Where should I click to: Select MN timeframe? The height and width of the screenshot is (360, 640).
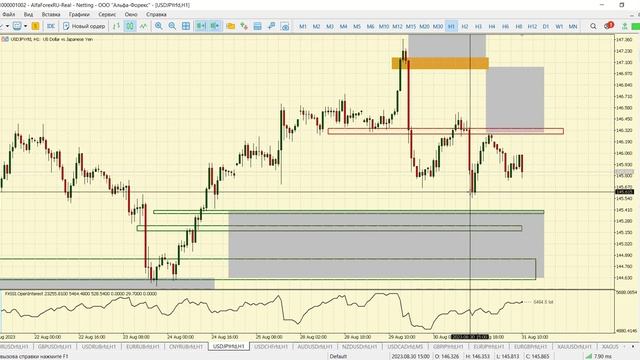573,26
